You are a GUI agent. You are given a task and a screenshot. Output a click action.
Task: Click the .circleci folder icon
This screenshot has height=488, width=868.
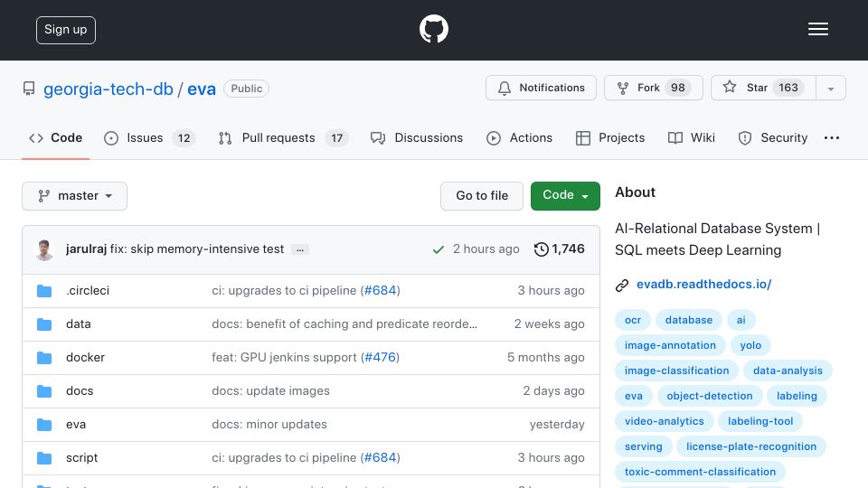coord(44,290)
